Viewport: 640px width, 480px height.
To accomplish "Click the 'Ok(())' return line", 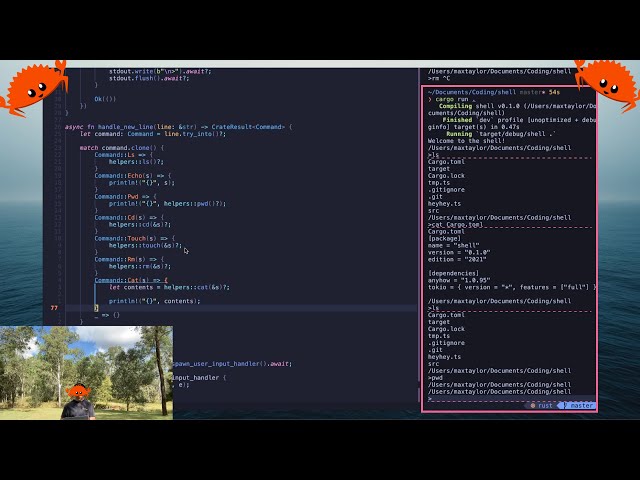I will coord(105,99).
